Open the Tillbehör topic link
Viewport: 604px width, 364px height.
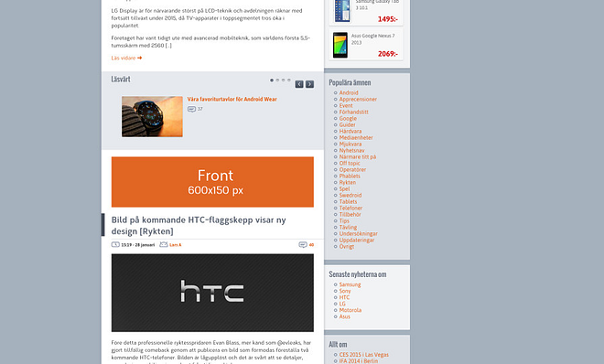(x=351, y=215)
